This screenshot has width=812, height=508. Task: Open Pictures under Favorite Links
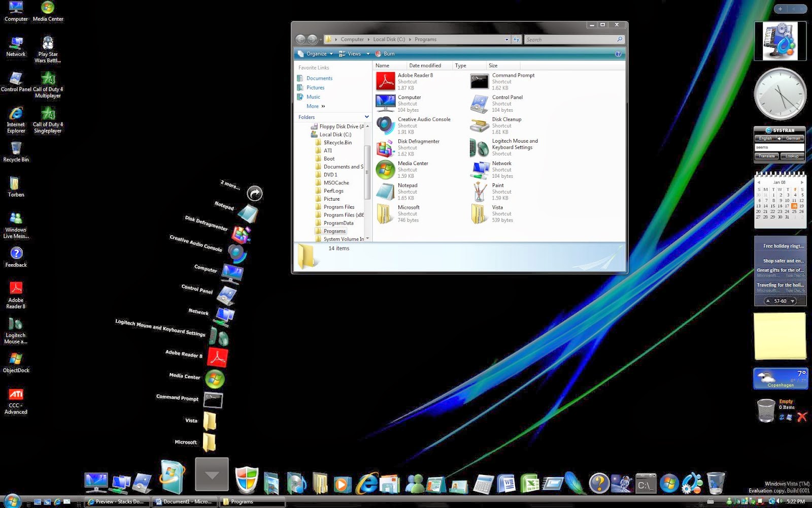[315, 87]
